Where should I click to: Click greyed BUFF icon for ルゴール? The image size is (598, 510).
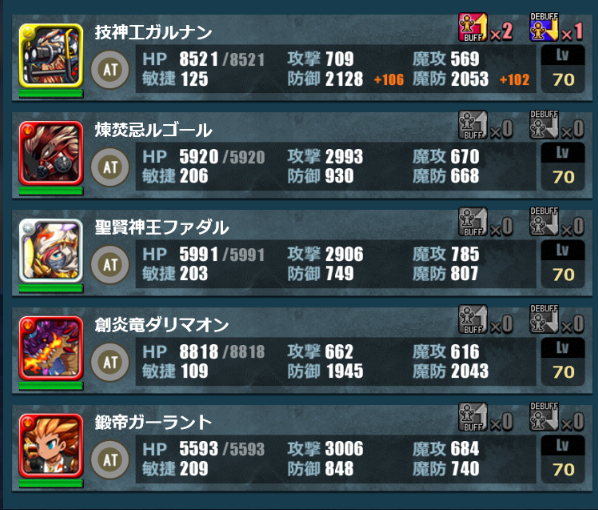point(473,125)
